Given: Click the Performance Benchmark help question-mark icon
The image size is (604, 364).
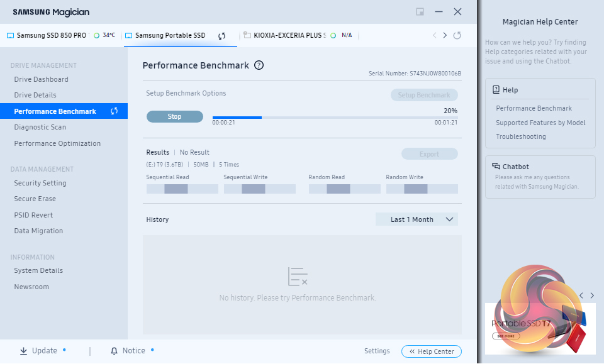Looking at the screenshot, I should tap(259, 65).
